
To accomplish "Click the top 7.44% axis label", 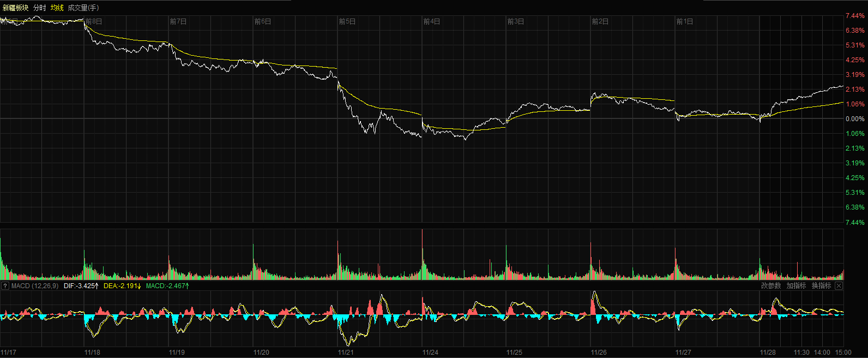I will point(855,16).
